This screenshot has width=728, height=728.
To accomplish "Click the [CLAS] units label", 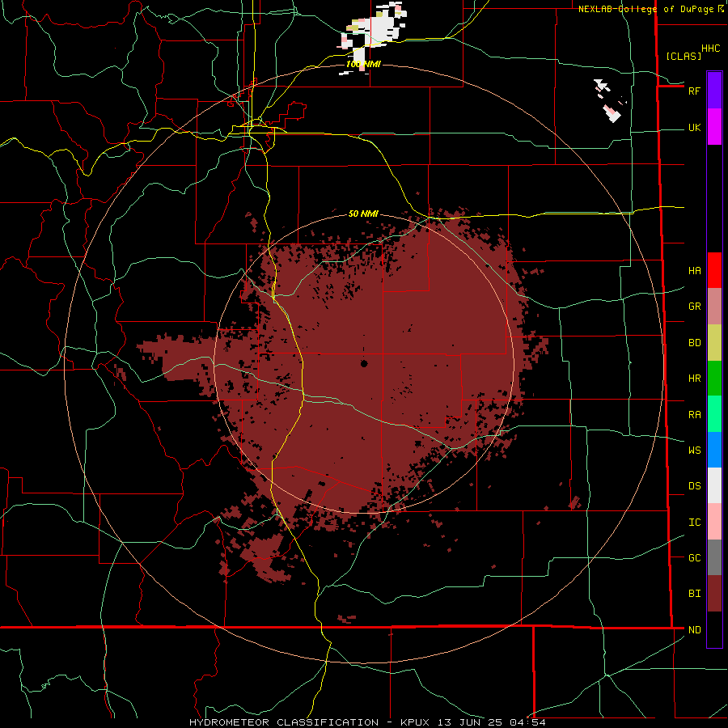I will (684, 56).
